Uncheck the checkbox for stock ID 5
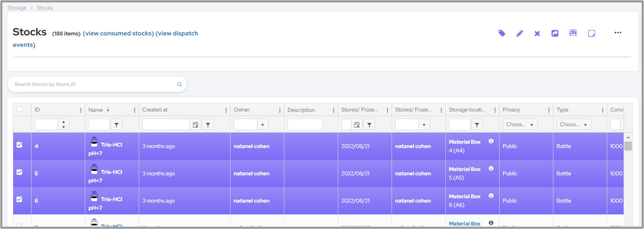The height and width of the screenshot is (229, 644). (19, 172)
